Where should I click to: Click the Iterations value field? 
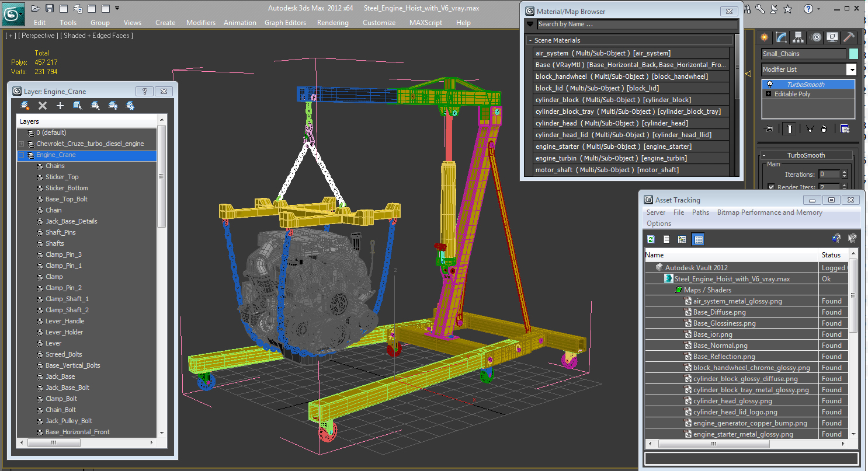coord(829,175)
